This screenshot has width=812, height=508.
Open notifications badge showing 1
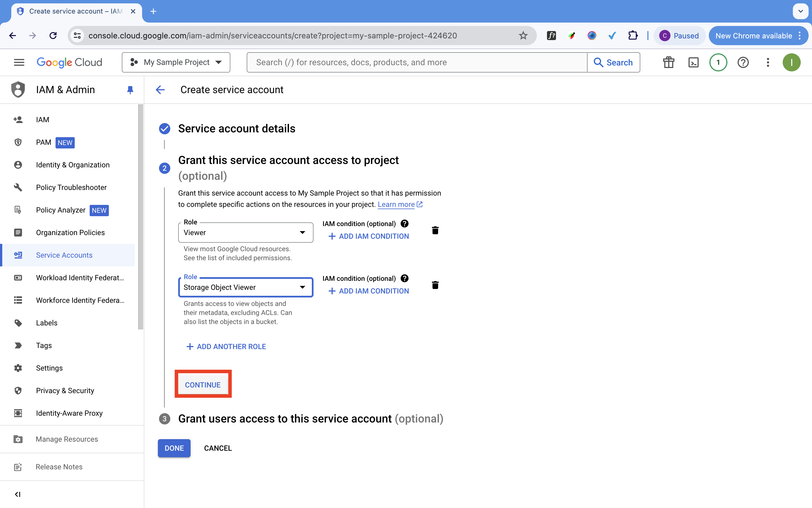[x=718, y=62]
